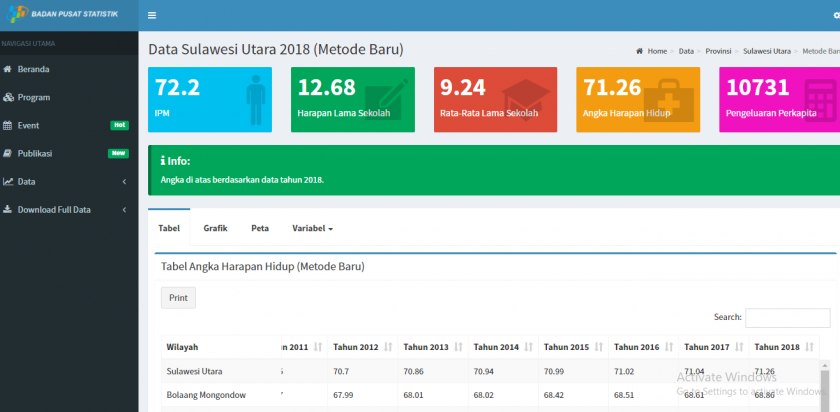Go to Sulawesi Utara breadcrumb link
840x412 pixels.
767,51
